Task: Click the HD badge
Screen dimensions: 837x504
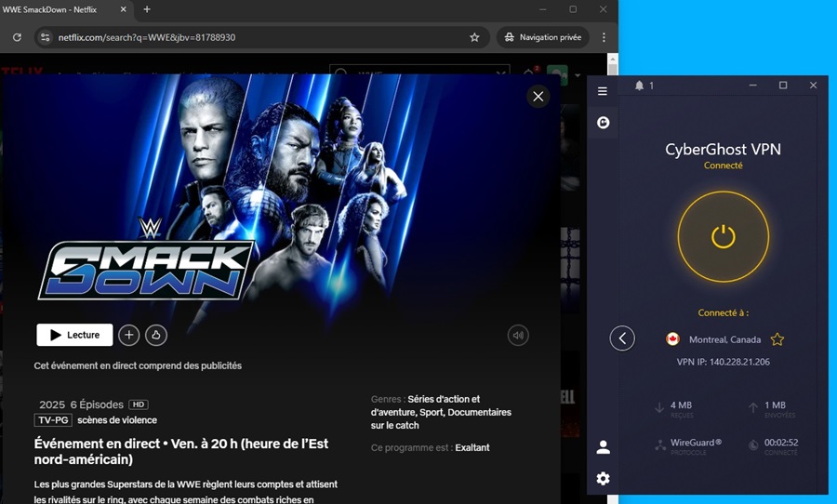Action: click(139, 405)
